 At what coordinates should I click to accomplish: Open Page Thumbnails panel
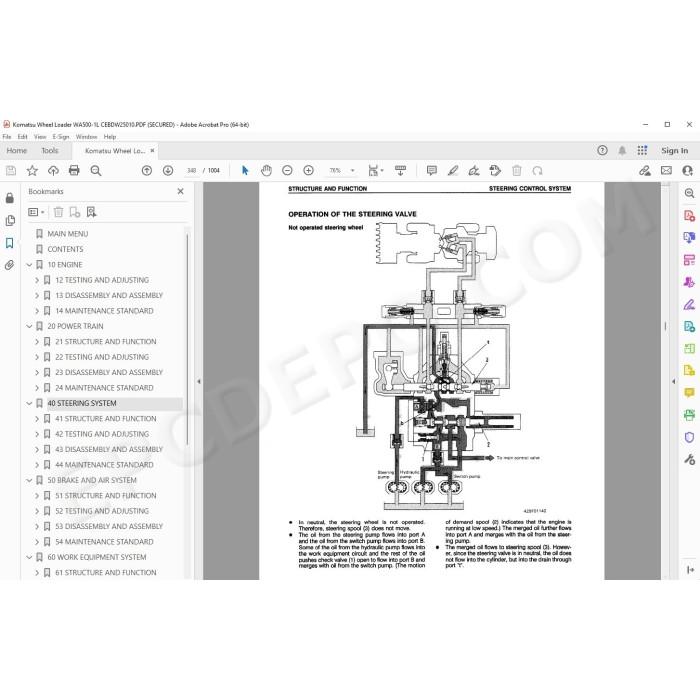tap(10, 221)
